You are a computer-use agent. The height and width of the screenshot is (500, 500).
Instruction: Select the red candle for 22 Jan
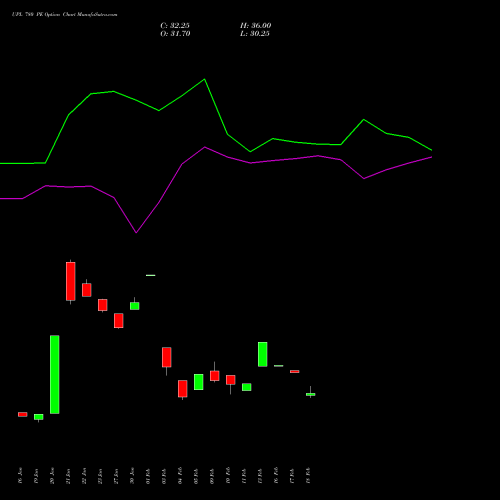tap(87, 289)
